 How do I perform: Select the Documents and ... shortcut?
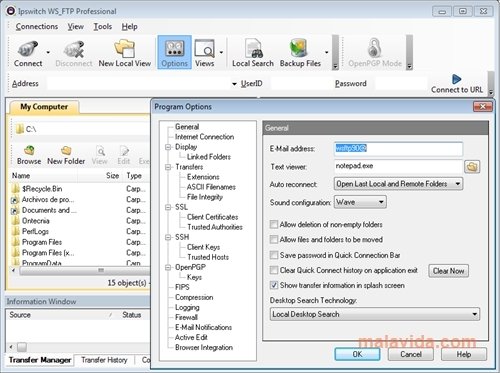point(49,210)
